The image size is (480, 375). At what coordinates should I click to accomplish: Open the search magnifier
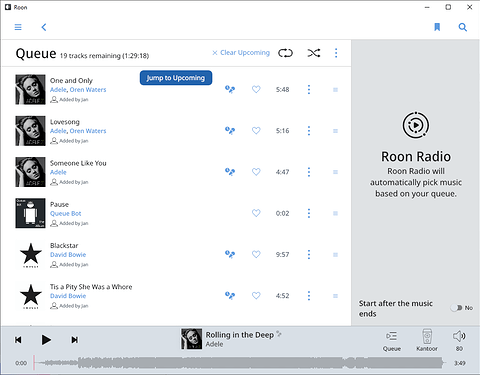462,27
